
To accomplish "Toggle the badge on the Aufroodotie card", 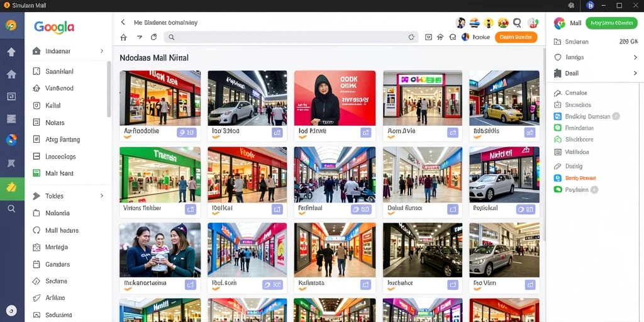I will click(186, 132).
